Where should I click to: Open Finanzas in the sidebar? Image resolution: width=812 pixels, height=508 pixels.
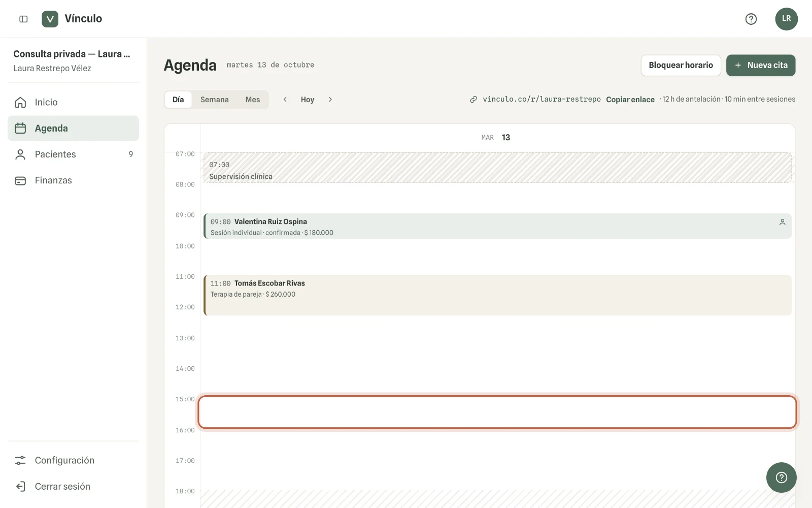[x=73, y=180]
